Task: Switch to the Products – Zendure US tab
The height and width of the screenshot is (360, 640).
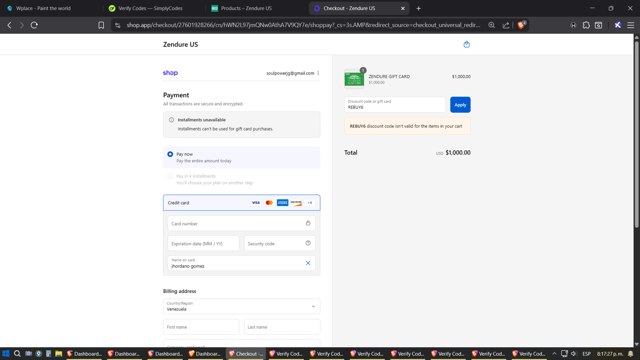Action: [246, 8]
